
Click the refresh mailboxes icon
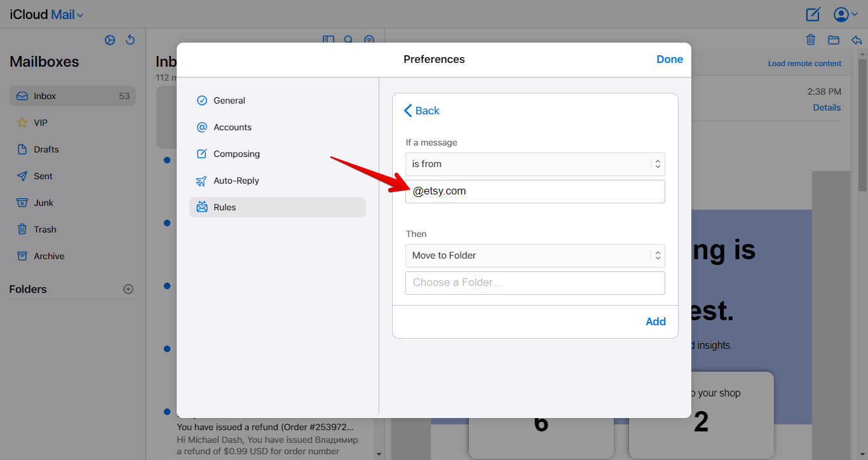point(130,40)
